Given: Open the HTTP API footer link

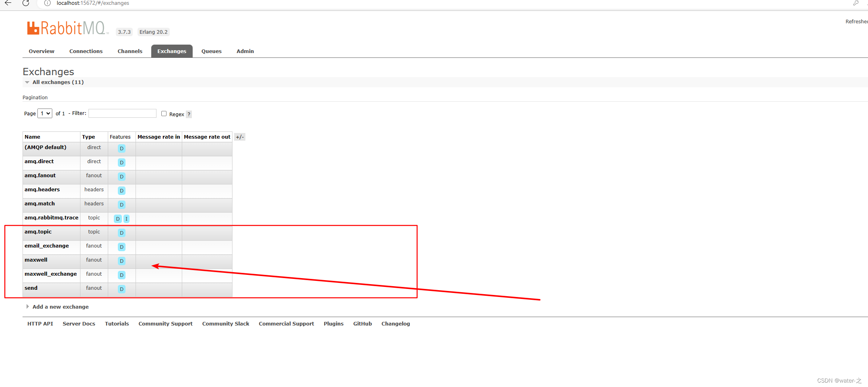Looking at the screenshot, I should (40, 324).
